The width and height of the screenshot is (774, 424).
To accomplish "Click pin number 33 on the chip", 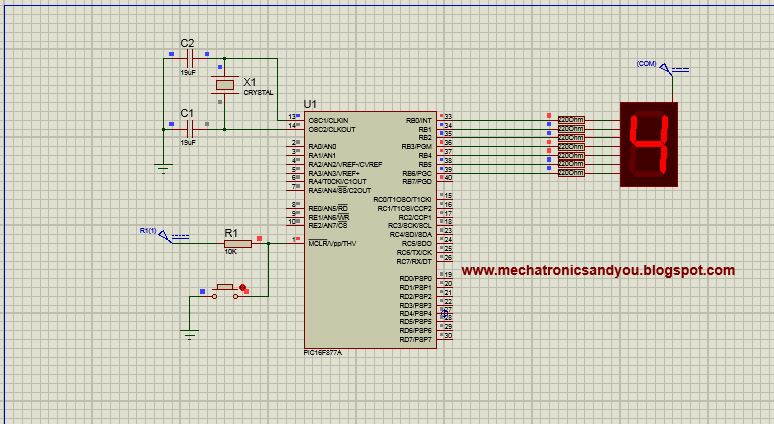I will 448,116.
